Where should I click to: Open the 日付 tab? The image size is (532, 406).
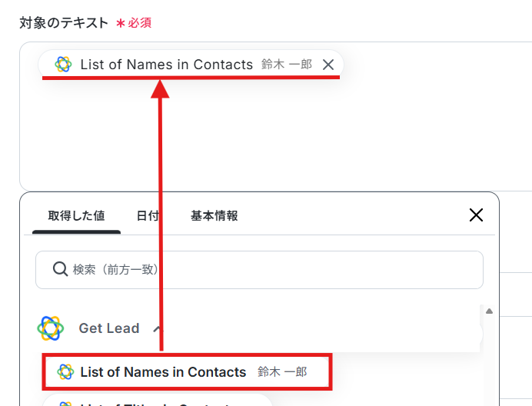148,216
